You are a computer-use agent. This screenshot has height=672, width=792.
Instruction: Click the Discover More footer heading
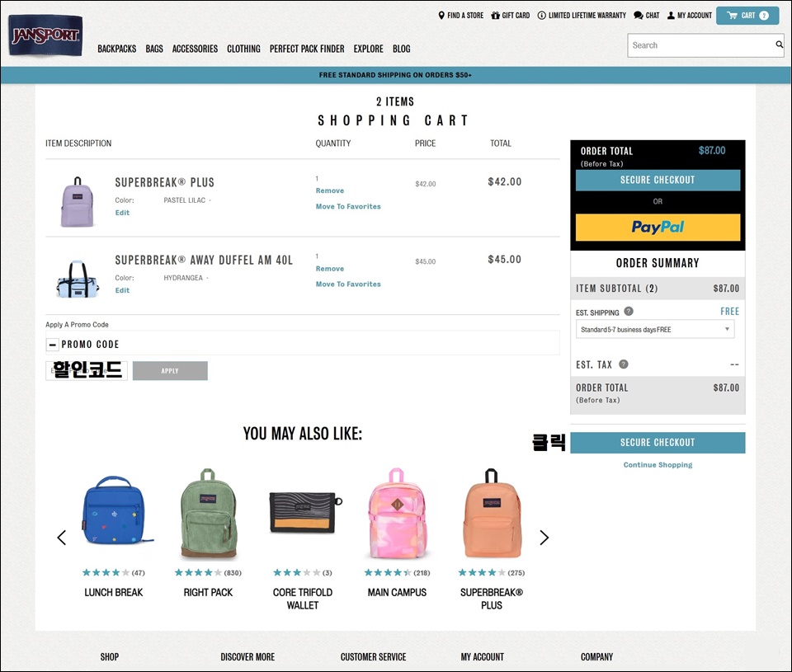(247, 656)
